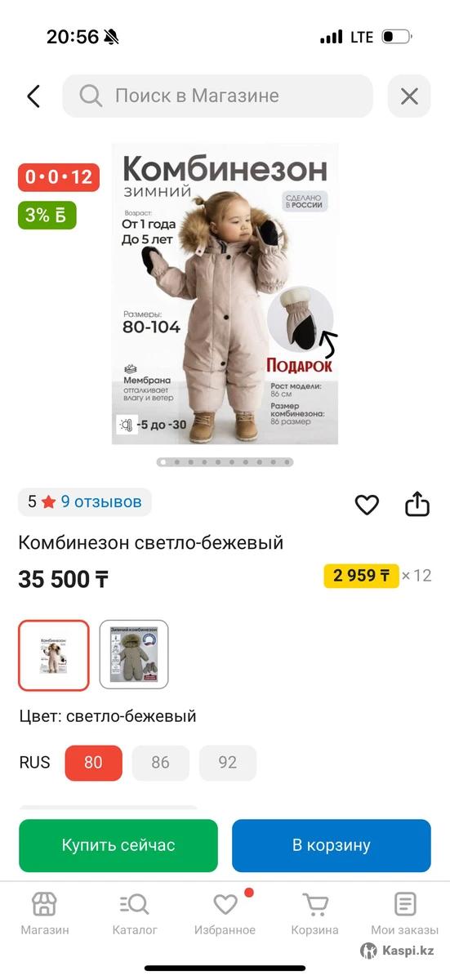Screen dimensions: 450x980
Task: Select size 80
Action: (x=94, y=763)
